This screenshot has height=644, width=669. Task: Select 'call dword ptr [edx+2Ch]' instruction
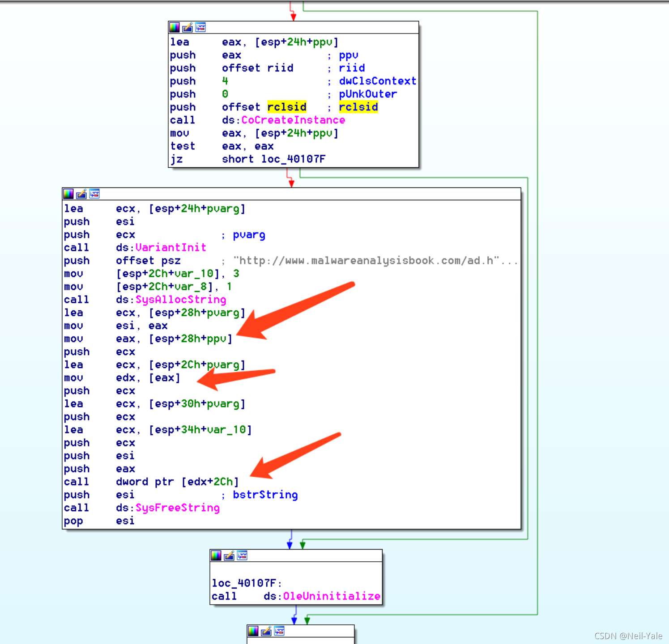coord(151,482)
